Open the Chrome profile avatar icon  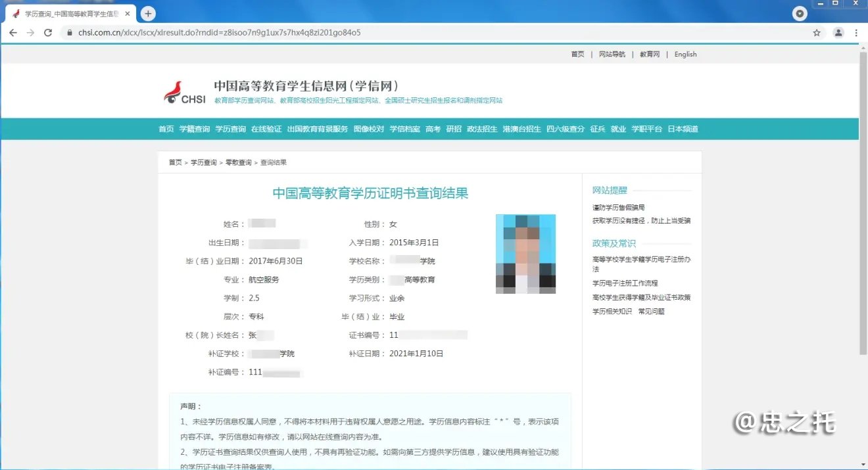click(838, 32)
